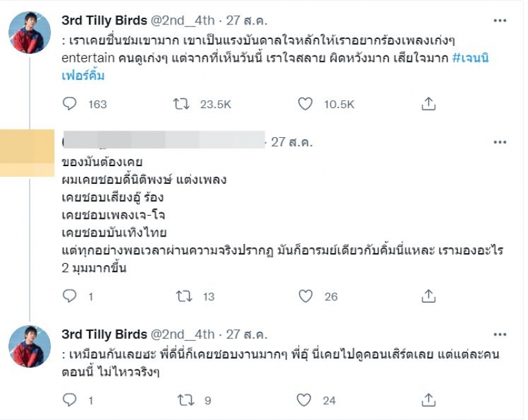Reply to the first tweet with 163 comments
The image size is (528, 420).
coord(70,104)
